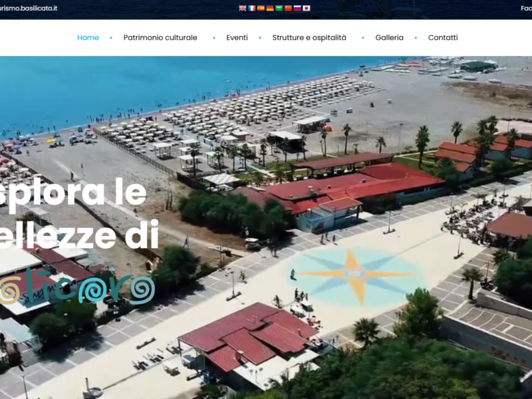The image size is (532, 399).
Task: Switch language using the UK flag
Action: point(243,8)
